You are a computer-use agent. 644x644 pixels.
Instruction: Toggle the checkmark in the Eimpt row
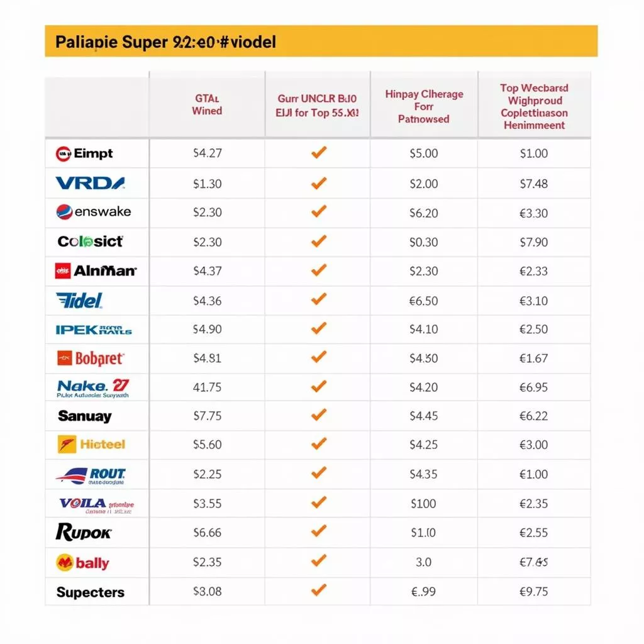[319, 152]
